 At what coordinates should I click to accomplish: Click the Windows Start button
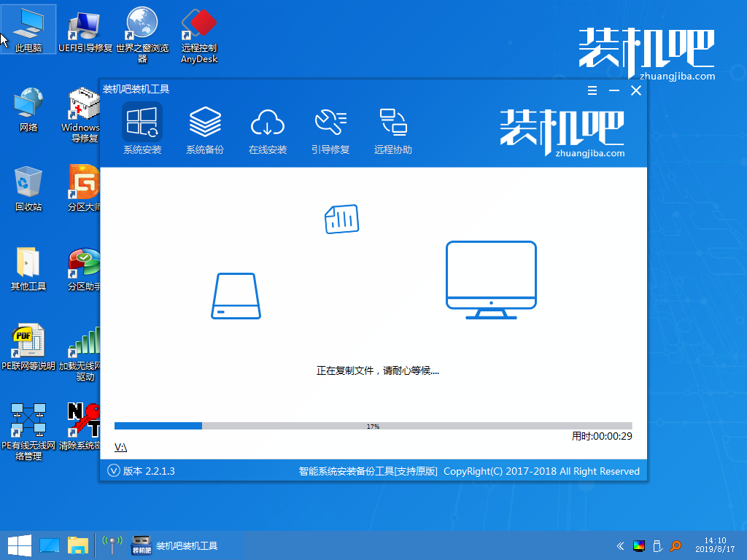(18, 545)
